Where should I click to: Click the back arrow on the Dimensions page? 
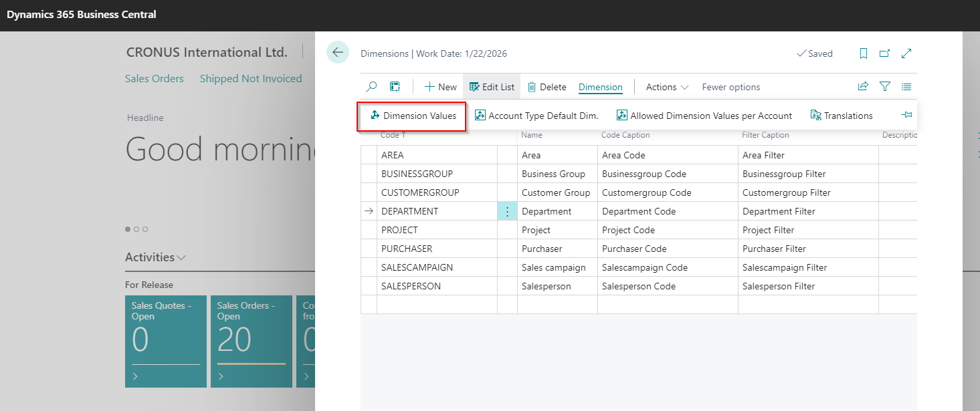338,52
